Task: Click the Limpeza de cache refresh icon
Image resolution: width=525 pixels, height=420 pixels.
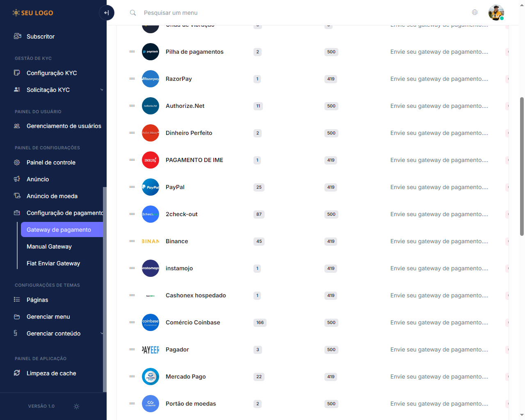Action: (17, 373)
